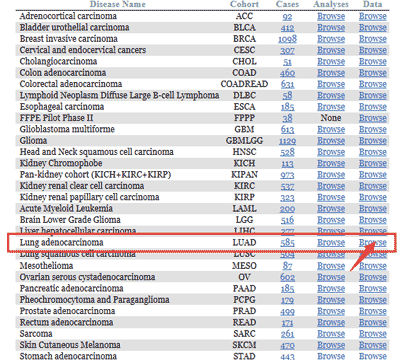Browse analyses for Acute Myeloid Leukemia
Image resolution: width=400 pixels, height=360 pixels.
331,209
